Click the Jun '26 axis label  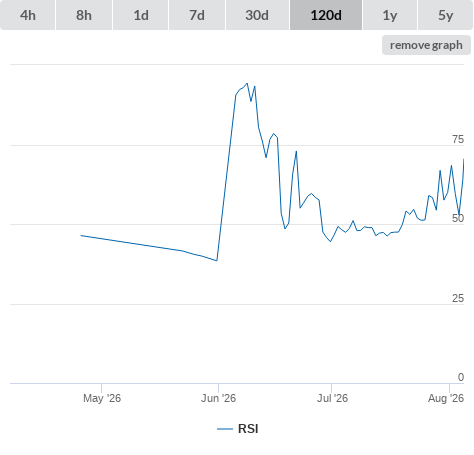coord(218,398)
